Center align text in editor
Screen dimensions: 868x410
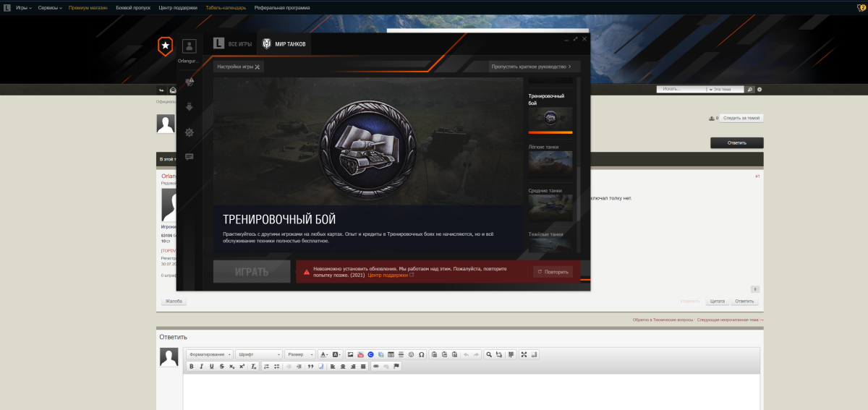[343, 367]
